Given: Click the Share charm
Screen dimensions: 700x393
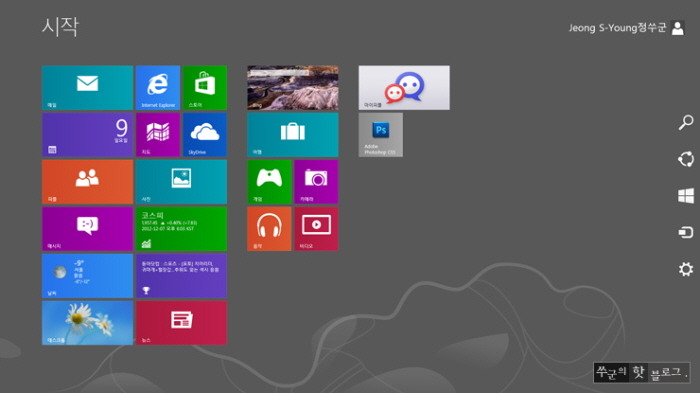Looking at the screenshot, I should (686, 159).
